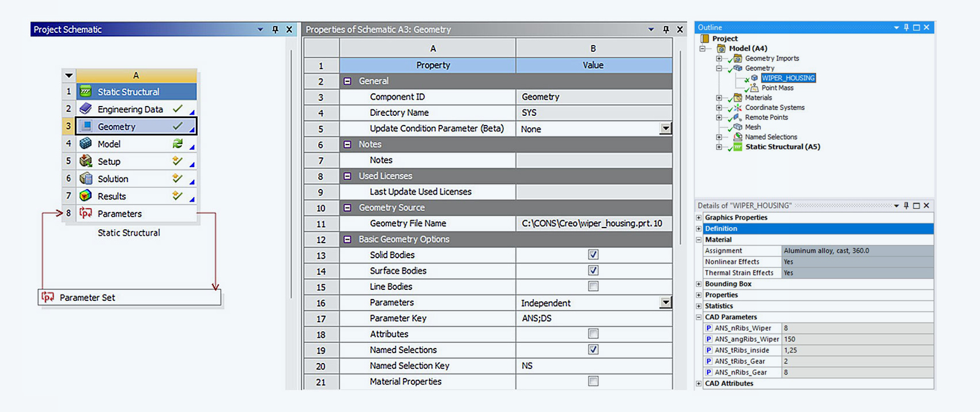
Task: Click the ANS_tRibs_inside value 1,25
Action: click(858, 350)
